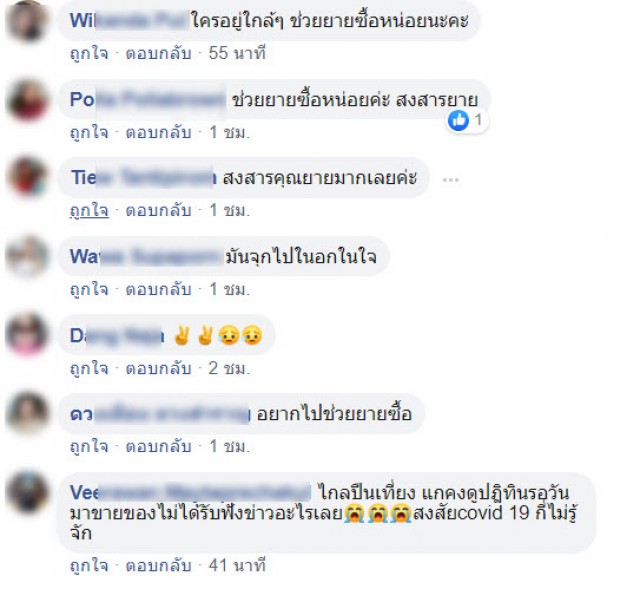Screen dimensions: 640x589
Task: Reply to the อยากไปช่วยยายซื้อ comment
Action: pos(158,446)
